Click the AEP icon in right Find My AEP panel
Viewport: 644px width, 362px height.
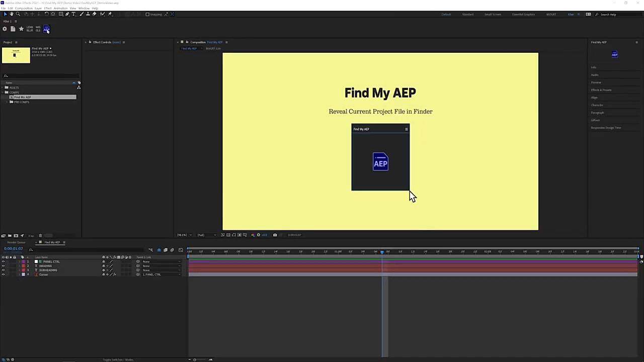pos(614,54)
